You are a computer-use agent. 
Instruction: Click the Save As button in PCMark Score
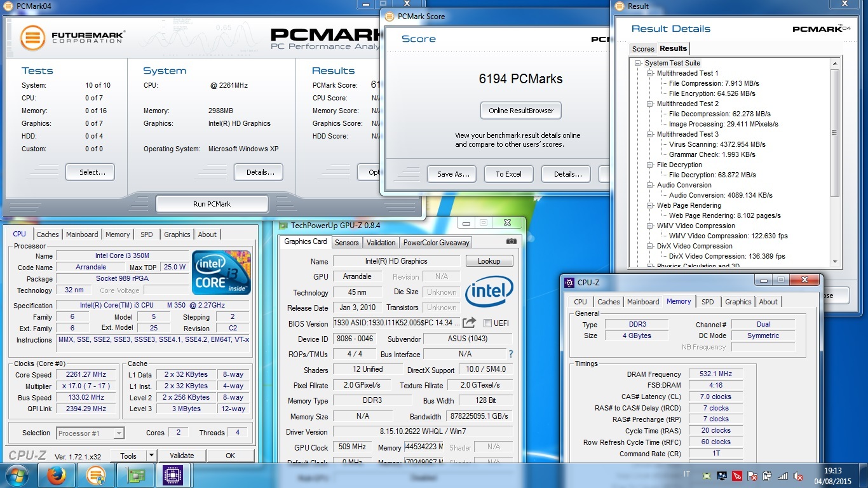point(453,174)
